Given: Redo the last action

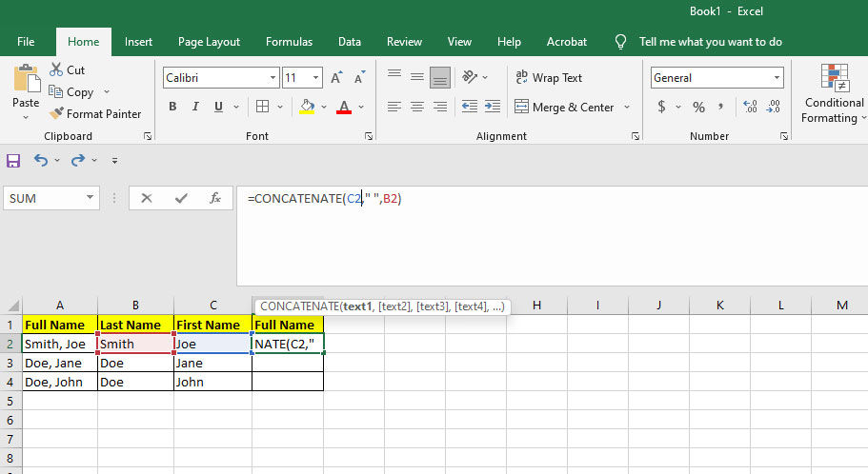Looking at the screenshot, I should (x=77, y=161).
